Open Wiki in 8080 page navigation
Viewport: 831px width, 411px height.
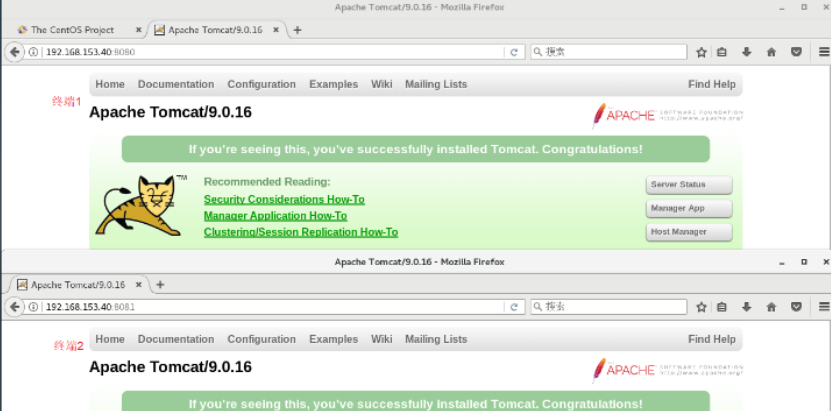click(382, 84)
